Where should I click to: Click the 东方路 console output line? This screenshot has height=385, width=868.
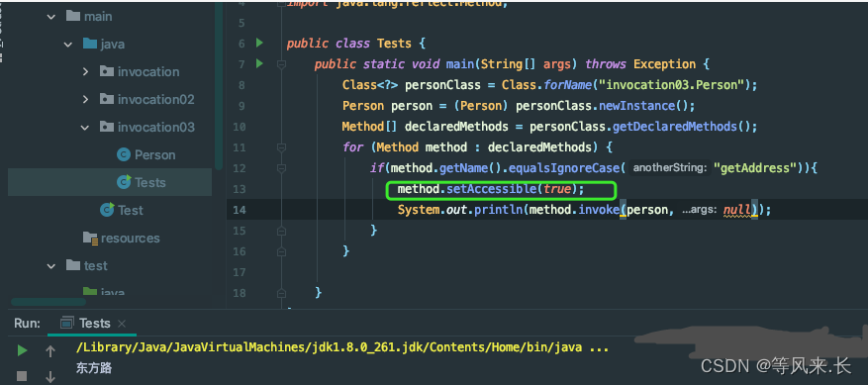pos(94,368)
